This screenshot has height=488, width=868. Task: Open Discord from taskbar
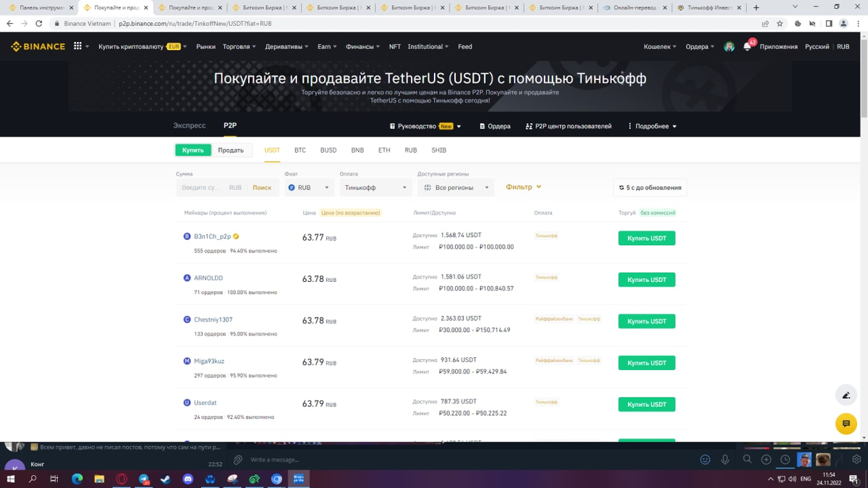pos(188,479)
